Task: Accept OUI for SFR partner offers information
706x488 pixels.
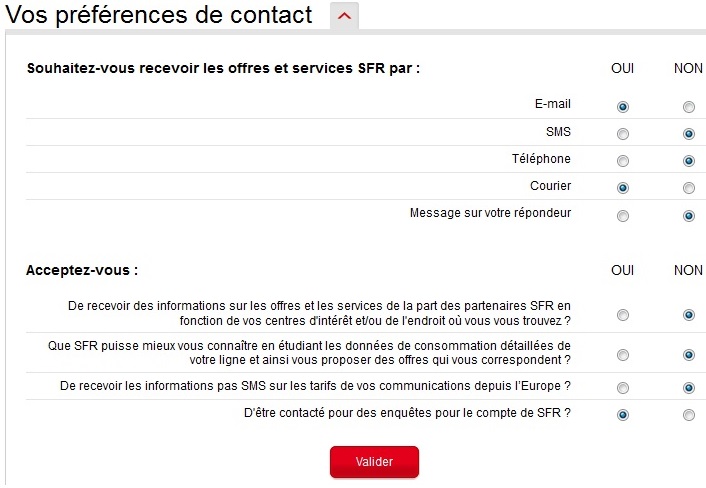Action: tap(623, 315)
